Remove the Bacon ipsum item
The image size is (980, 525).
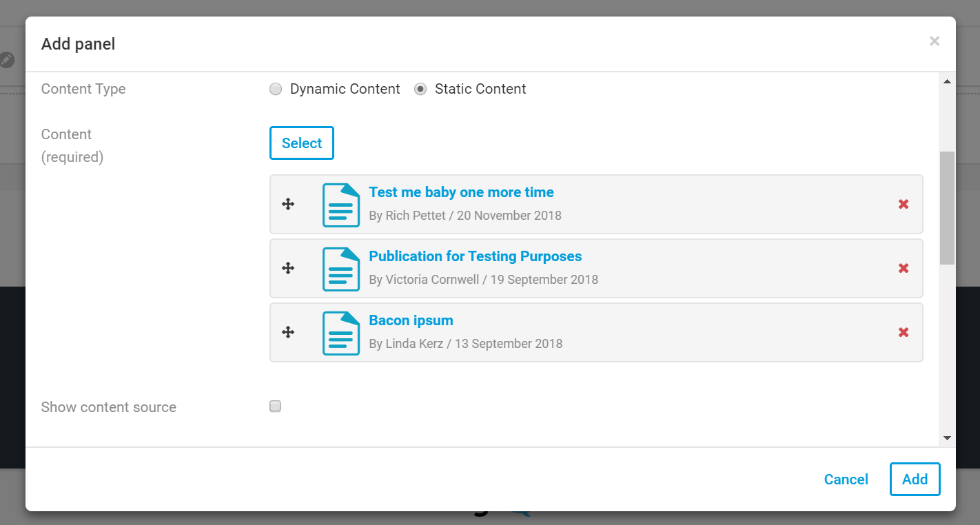904,332
